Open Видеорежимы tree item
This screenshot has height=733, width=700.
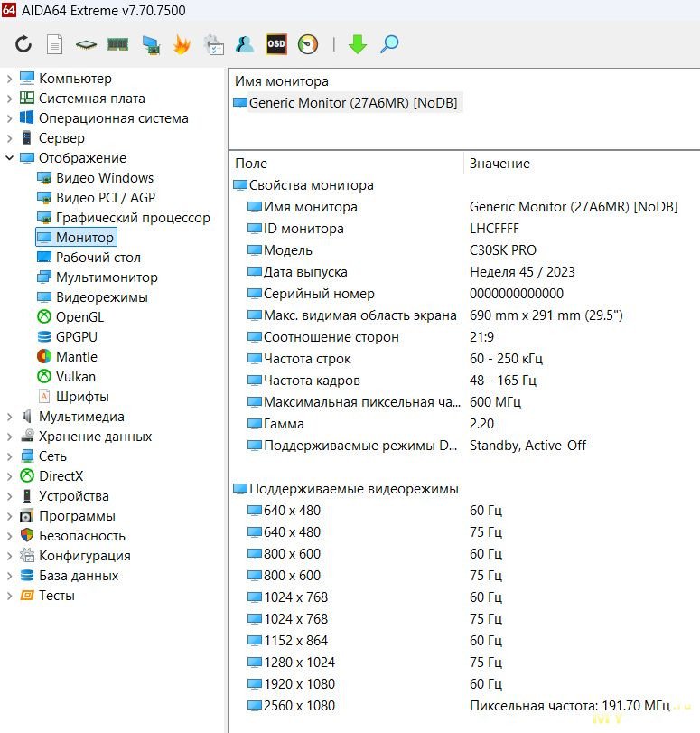click(102, 296)
